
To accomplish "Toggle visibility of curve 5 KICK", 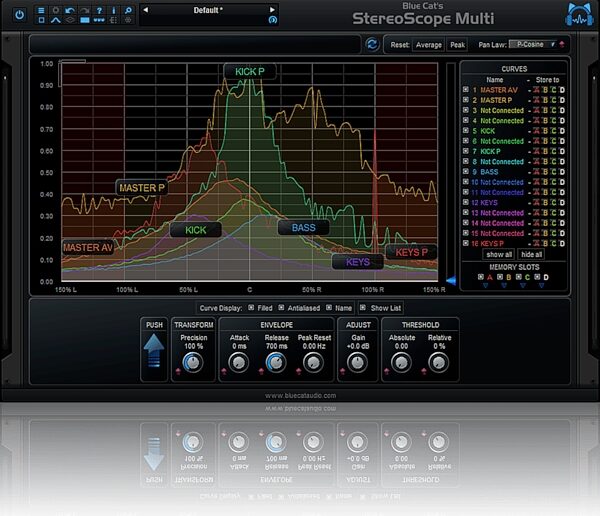I will 466,131.
